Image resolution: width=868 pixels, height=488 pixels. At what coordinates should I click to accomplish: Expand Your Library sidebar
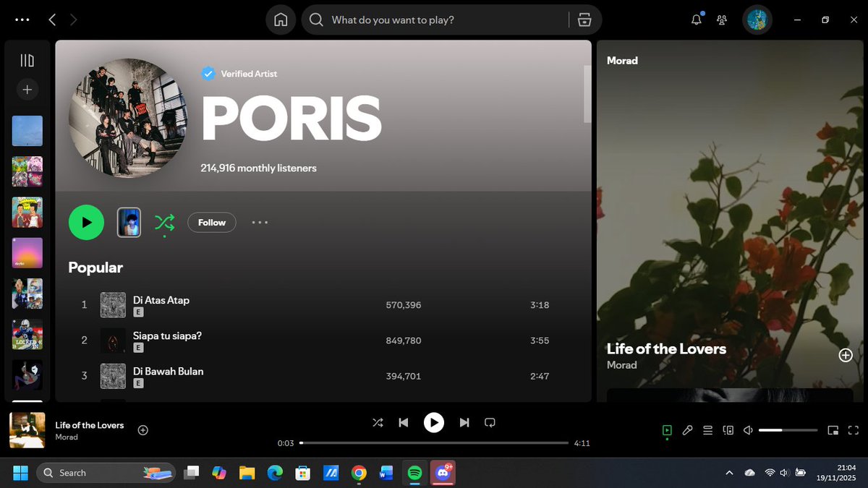click(27, 60)
